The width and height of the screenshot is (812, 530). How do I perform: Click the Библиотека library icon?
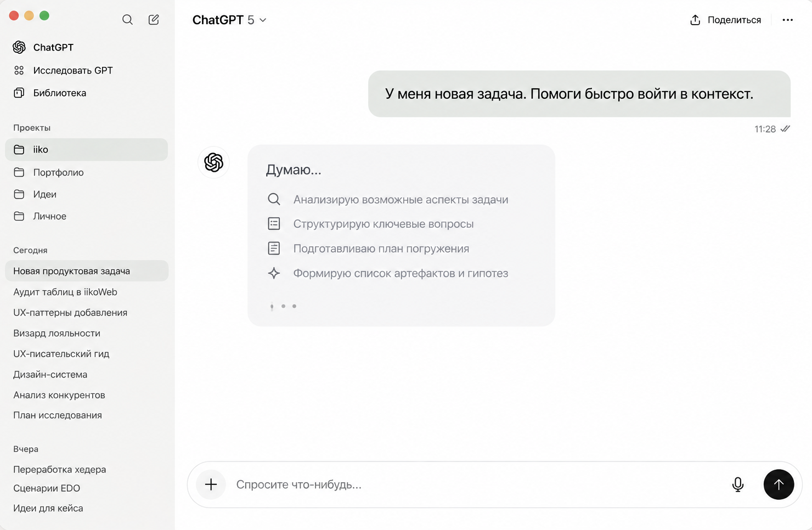[x=19, y=93]
